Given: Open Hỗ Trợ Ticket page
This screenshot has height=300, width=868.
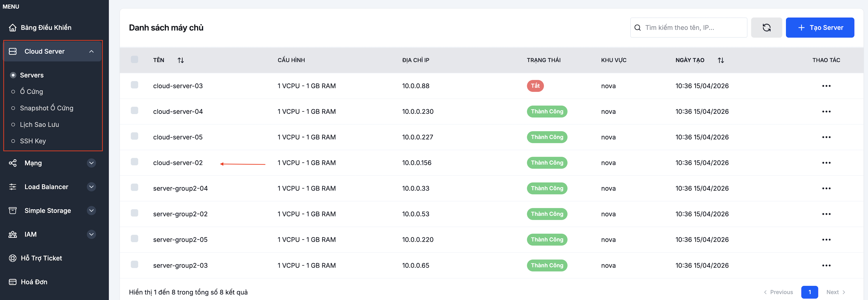Looking at the screenshot, I should [42, 258].
